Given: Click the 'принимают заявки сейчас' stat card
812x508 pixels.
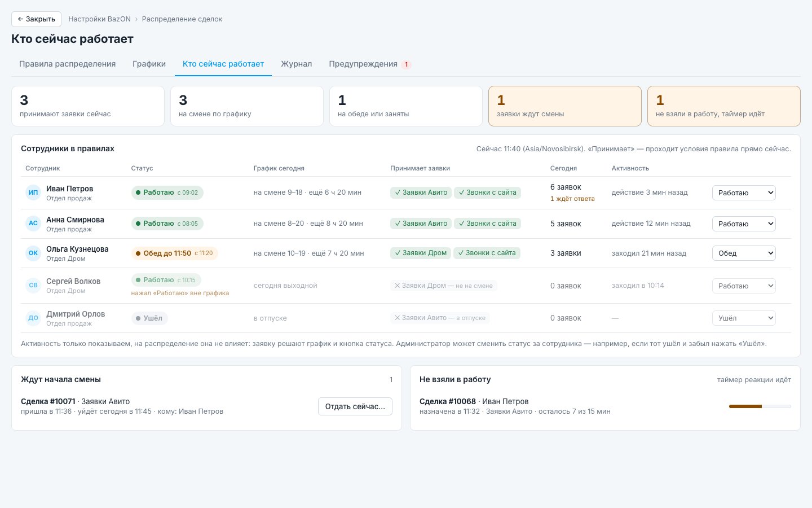Looking at the screenshot, I should (88, 106).
